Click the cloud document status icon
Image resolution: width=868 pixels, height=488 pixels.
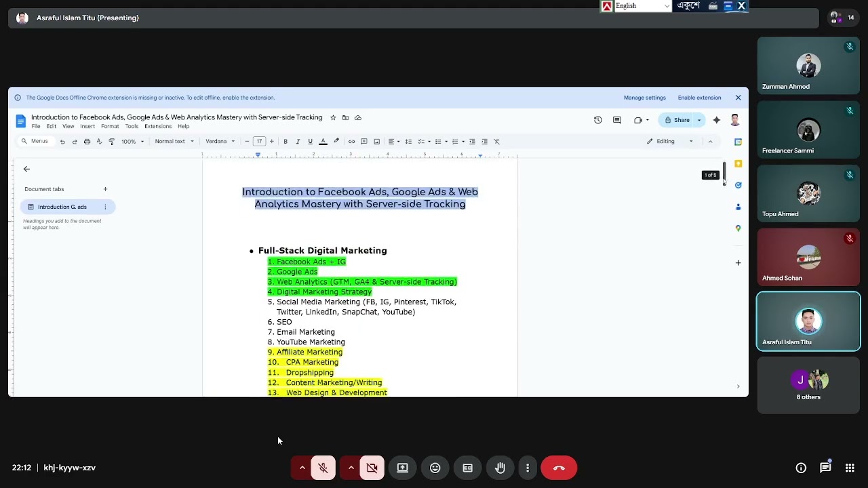pos(358,118)
